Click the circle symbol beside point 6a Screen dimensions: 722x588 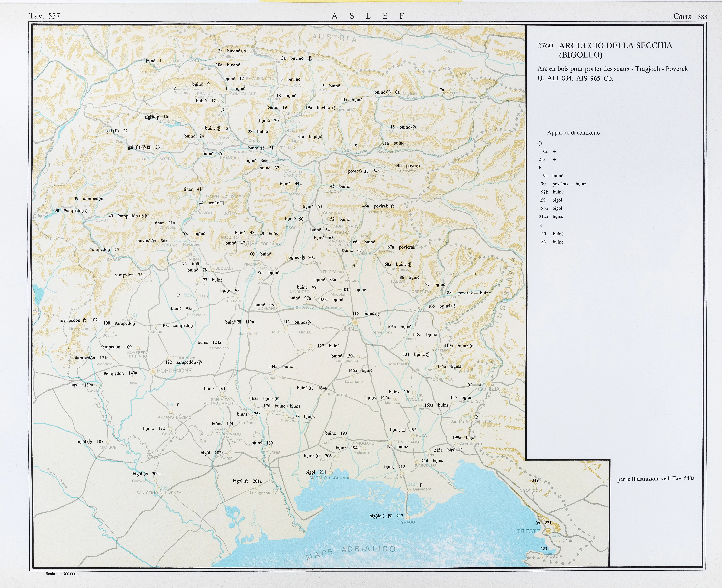tap(388, 92)
